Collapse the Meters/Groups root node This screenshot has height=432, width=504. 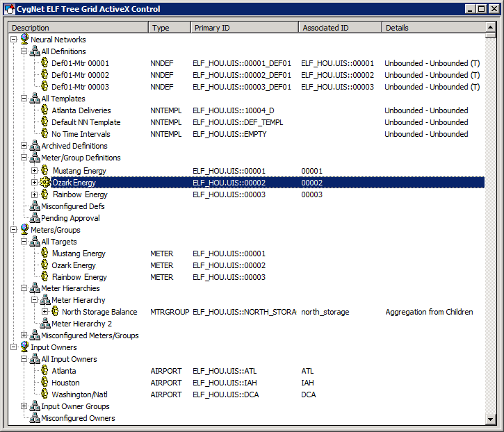pyautogui.click(x=13, y=230)
